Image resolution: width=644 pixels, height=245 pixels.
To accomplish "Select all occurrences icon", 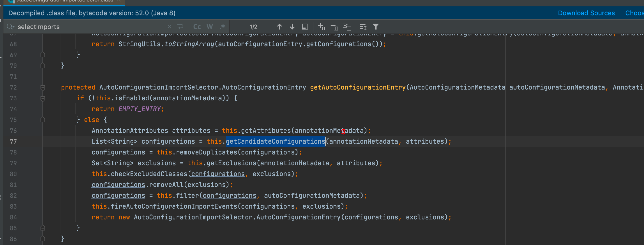I will [347, 27].
